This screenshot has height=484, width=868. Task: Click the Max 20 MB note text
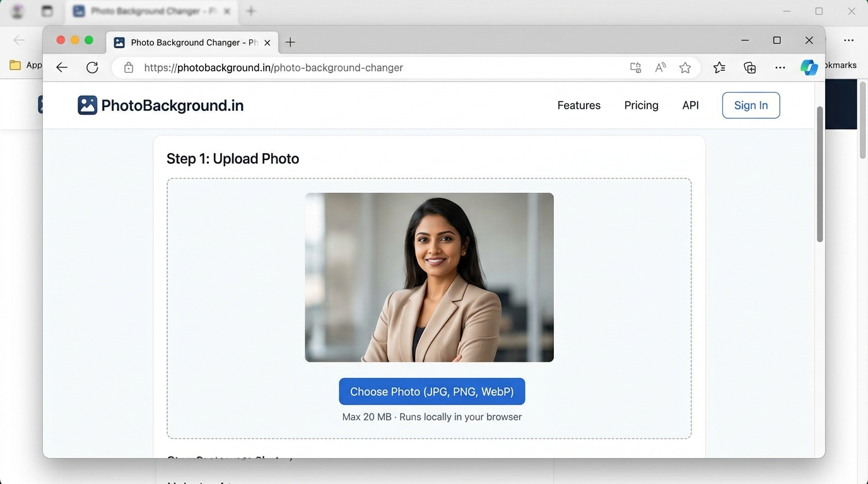click(432, 417)
